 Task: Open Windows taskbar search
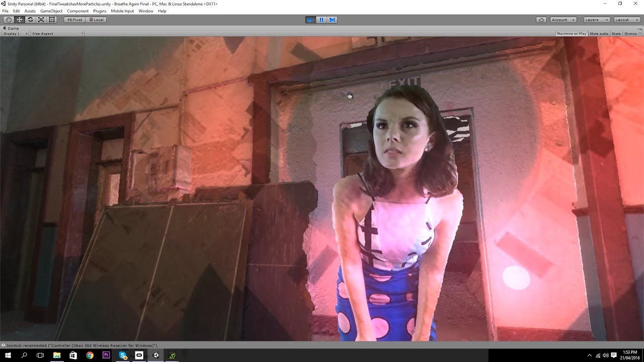coord(24,355)
